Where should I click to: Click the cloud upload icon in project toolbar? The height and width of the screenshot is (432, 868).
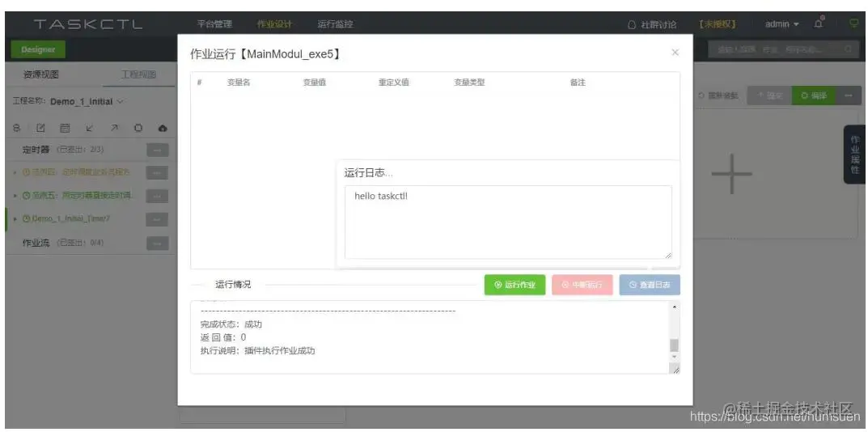pyautogui.click(x=163, y=128)
